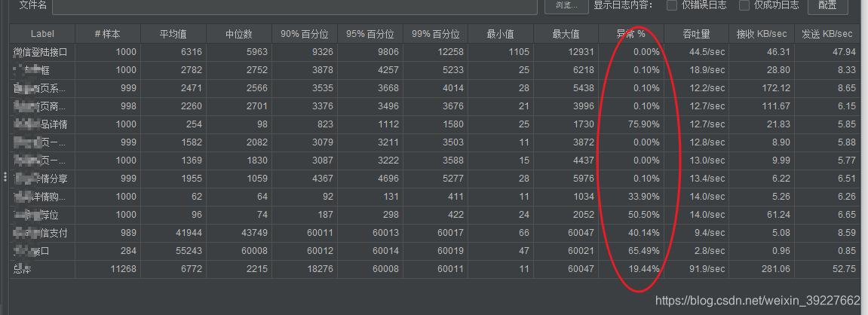
Task: Sort by the 中位数 column header
Action: click(x=238, y=35)
